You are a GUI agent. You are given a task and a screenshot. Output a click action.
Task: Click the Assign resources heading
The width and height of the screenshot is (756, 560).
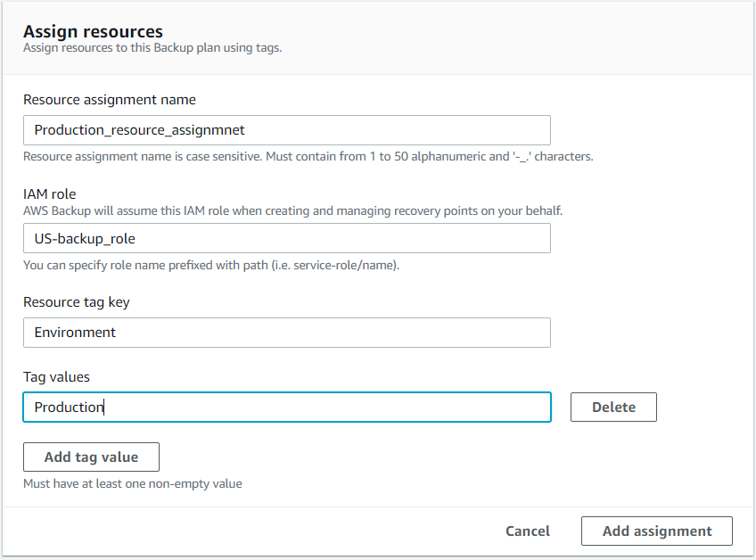click(x=92, y=31)
